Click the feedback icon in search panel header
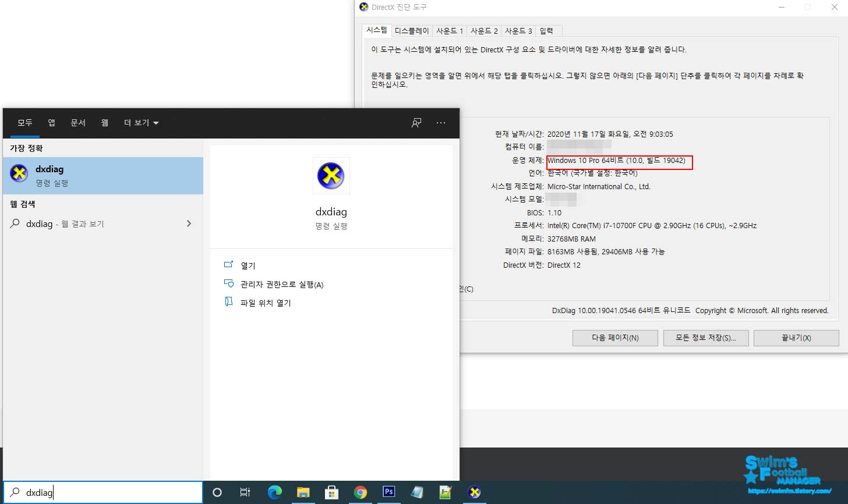The height and width of the screenshot is (504, 848). pyautogui.click(x=416, y=123)
